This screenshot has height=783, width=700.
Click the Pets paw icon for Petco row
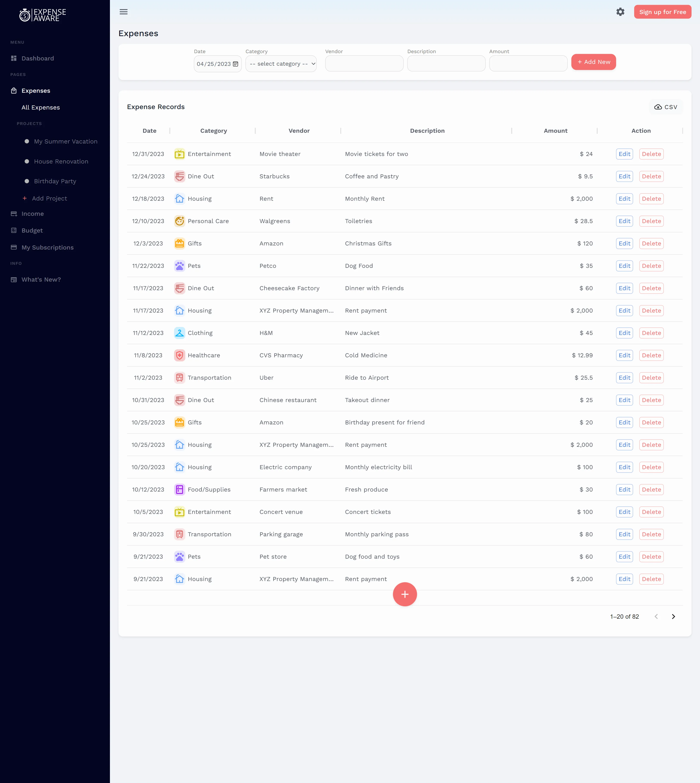pos(179,266)
